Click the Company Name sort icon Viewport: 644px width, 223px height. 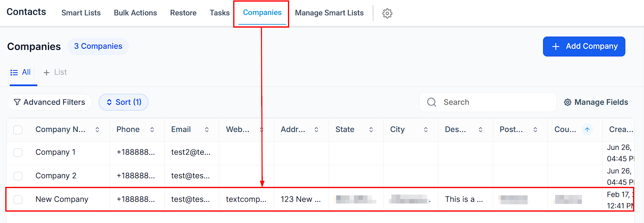(97, 130)
